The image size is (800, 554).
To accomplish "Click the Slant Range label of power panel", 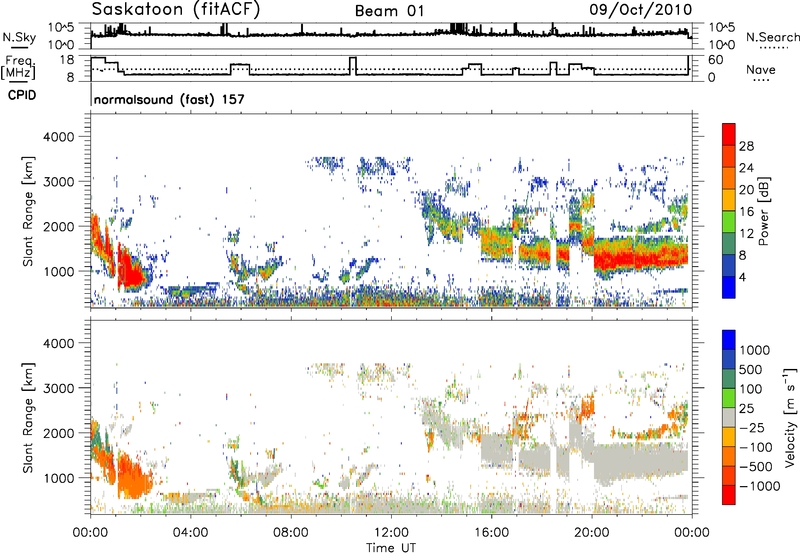I will [x=28, y=211].
